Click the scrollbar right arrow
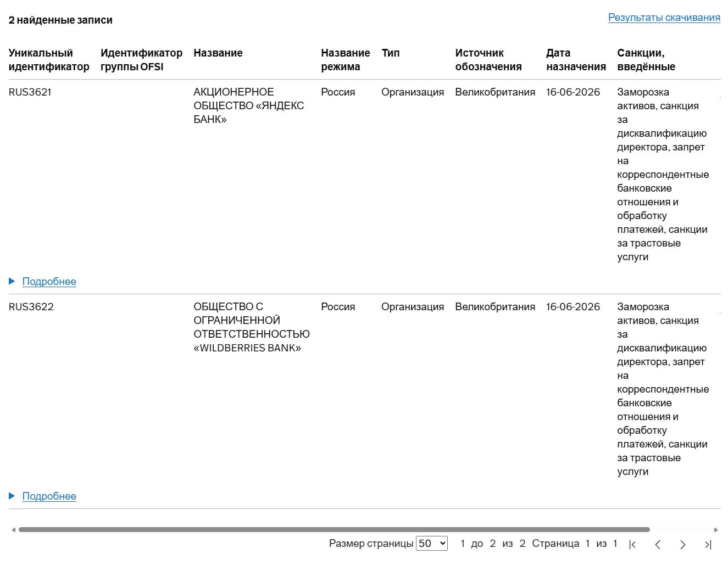 coord(716,530)
